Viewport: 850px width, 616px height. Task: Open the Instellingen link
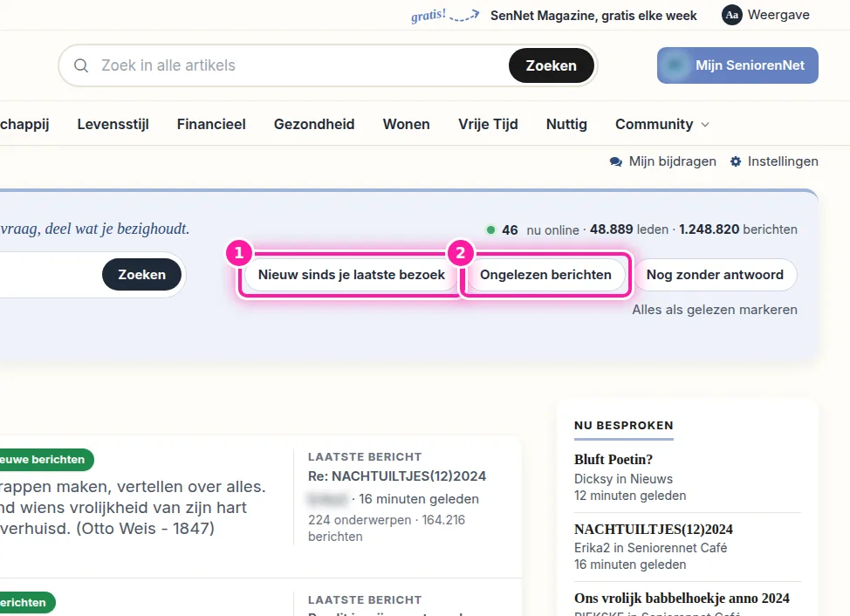pos(783,161)
